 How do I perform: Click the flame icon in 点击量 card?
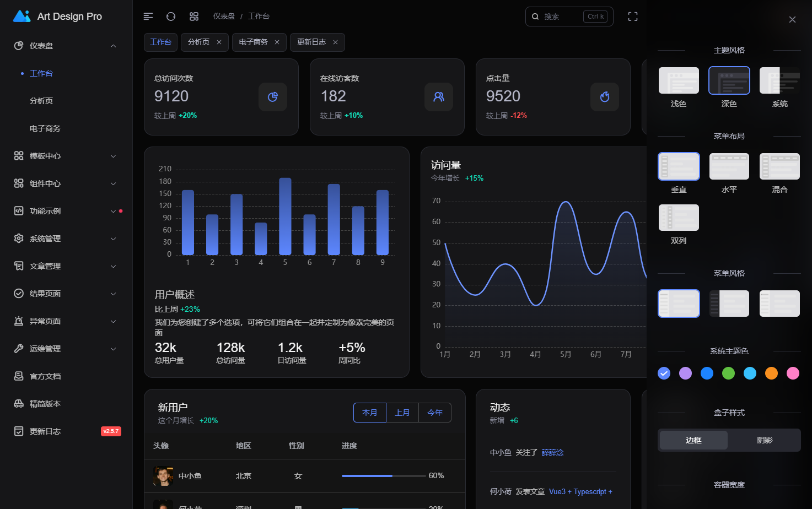click(605, 97)
